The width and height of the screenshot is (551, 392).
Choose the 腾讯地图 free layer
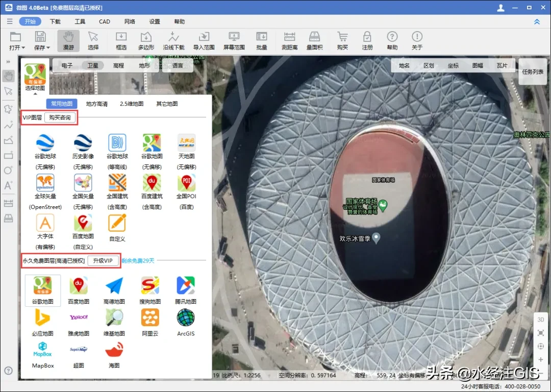(x=186, y=290)
